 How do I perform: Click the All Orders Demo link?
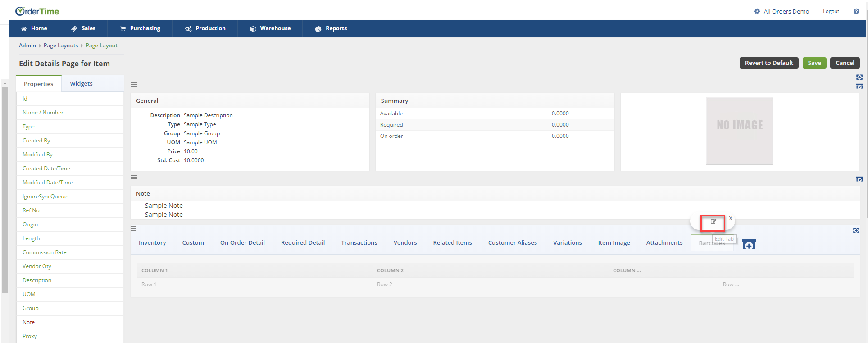[x=786, y=11]
